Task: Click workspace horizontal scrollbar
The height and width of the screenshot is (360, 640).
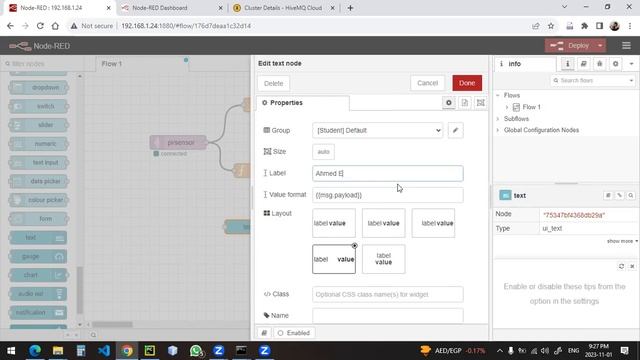Action: click(x=112, y=324)
